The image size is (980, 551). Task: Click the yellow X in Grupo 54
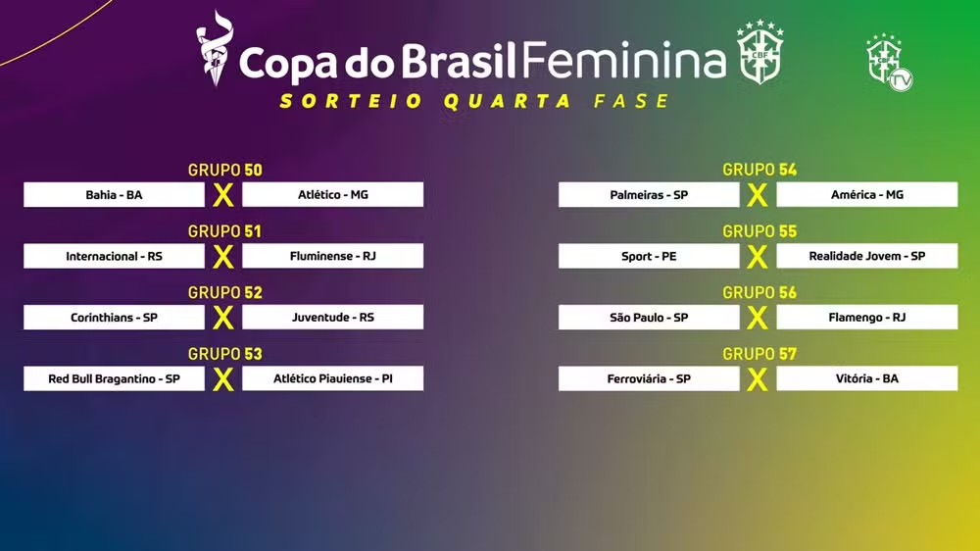pyautogui.click(x=757, y=196)
